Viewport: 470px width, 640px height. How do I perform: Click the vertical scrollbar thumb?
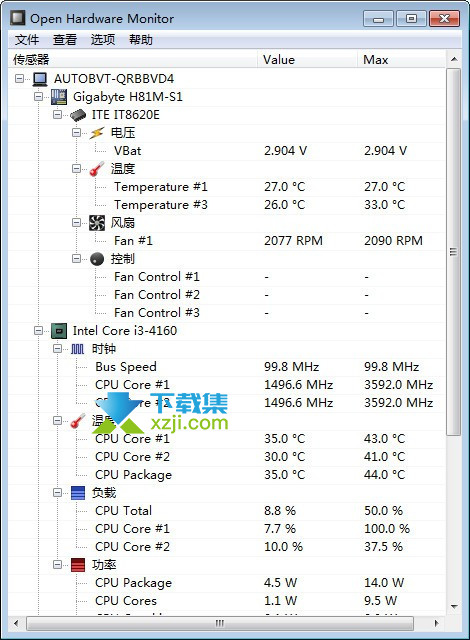[454, 252]
